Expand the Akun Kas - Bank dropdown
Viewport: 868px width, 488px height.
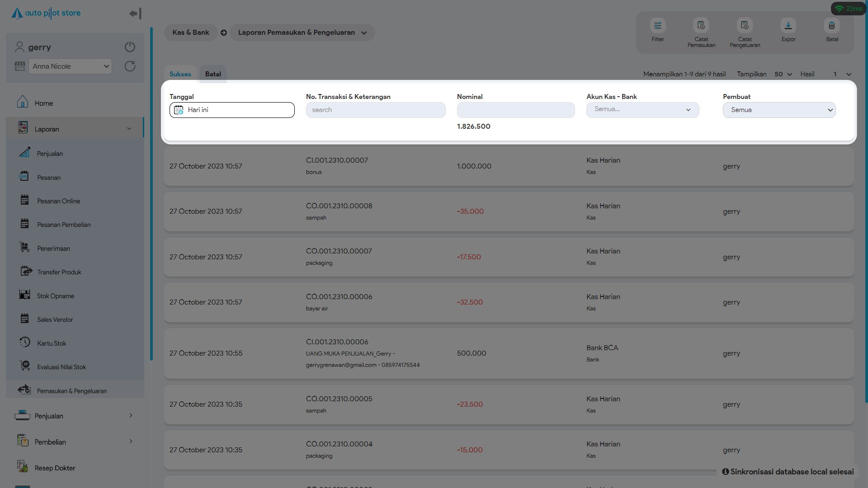coord(642,110)
